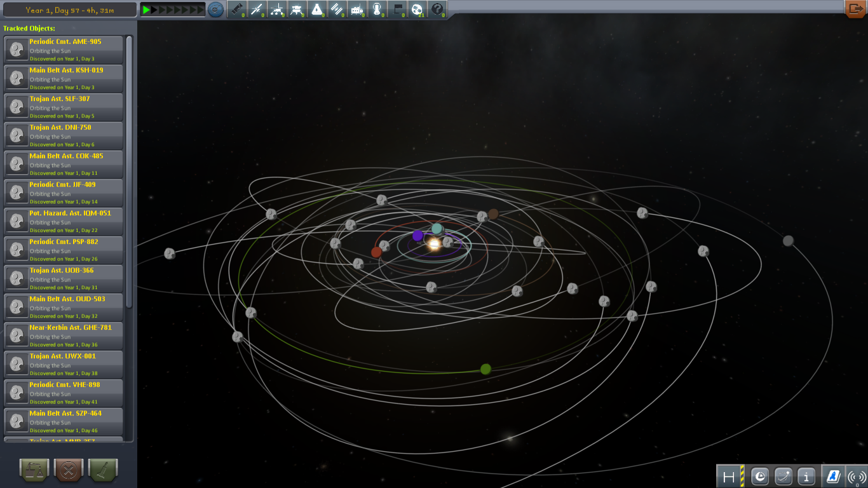The width and height of the screenshot is (868, 488).
Task: Open the CommNet signal icon
Action: tap(856, 476)
